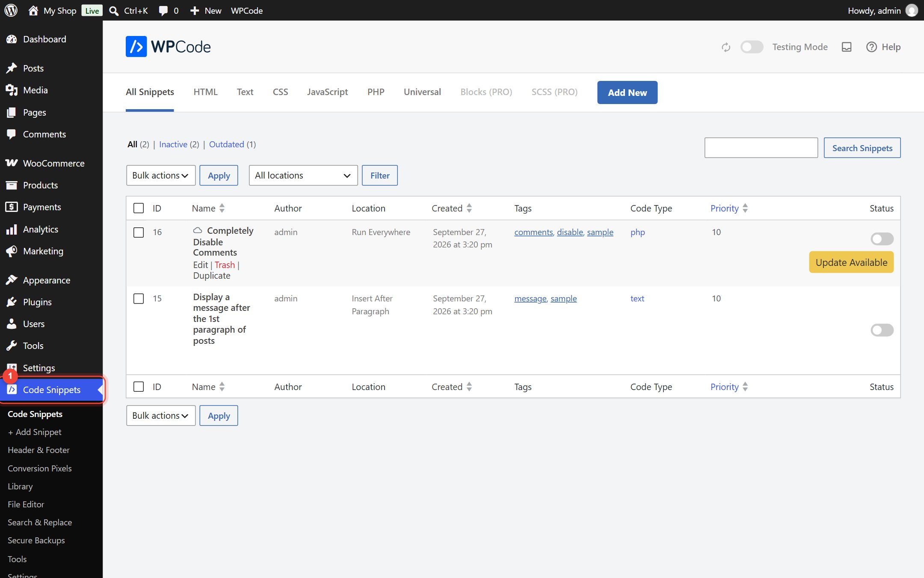Viewport: 924px width, 578px height.
Task: Switch to the HTML tab
Action: click(x=205, y=92)
